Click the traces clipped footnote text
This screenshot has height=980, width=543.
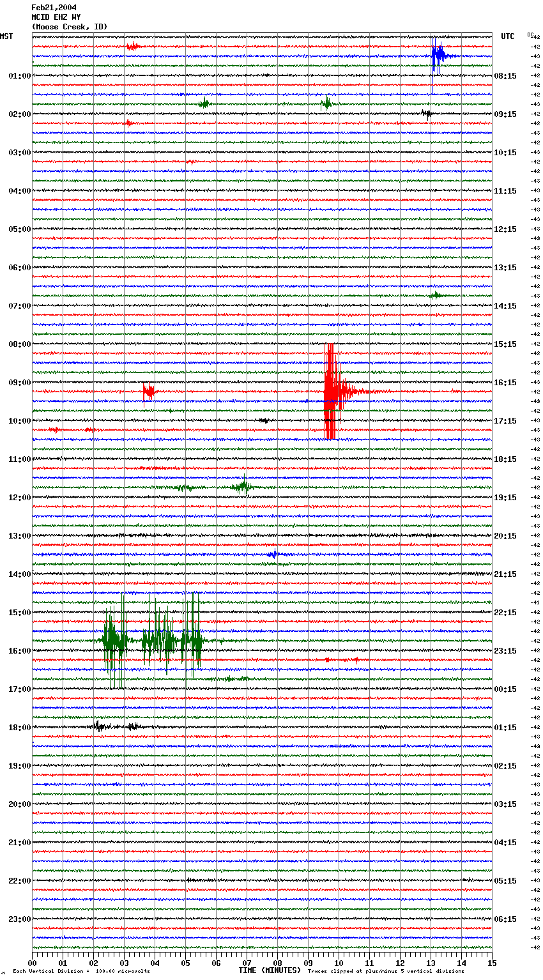[x=386, y=972]
